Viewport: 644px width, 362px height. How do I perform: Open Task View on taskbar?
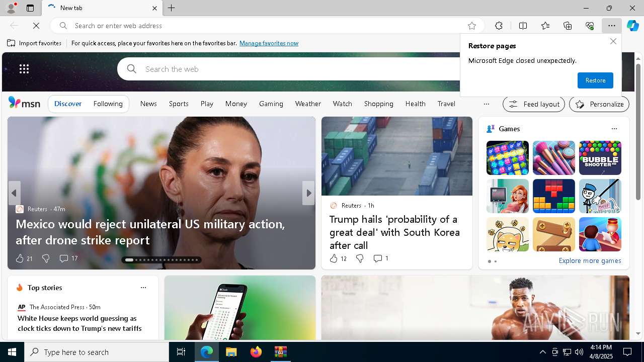tap(181, 352)
